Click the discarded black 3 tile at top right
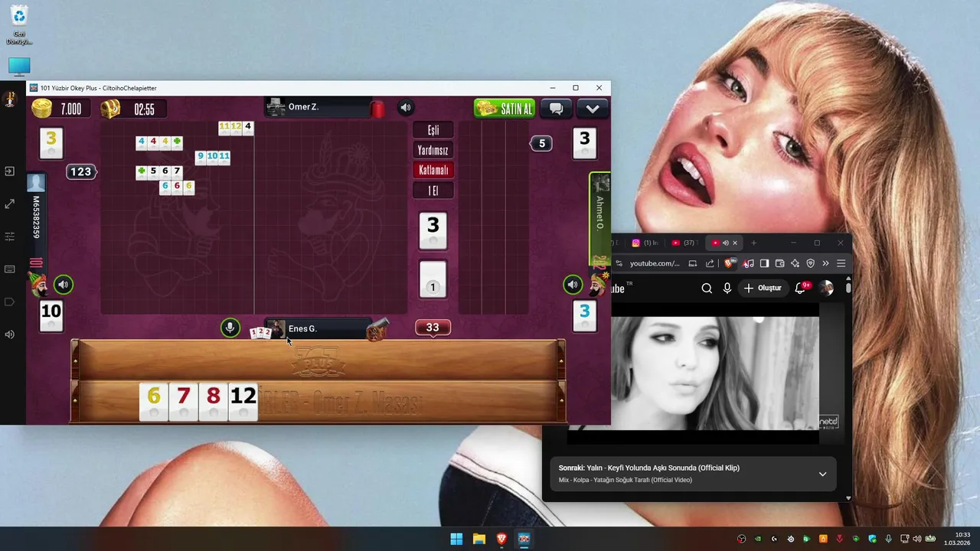 pyautogui.click(x=585, y=143)
